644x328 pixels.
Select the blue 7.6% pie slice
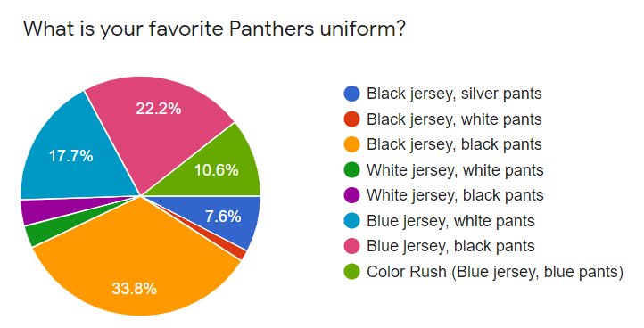224,216
